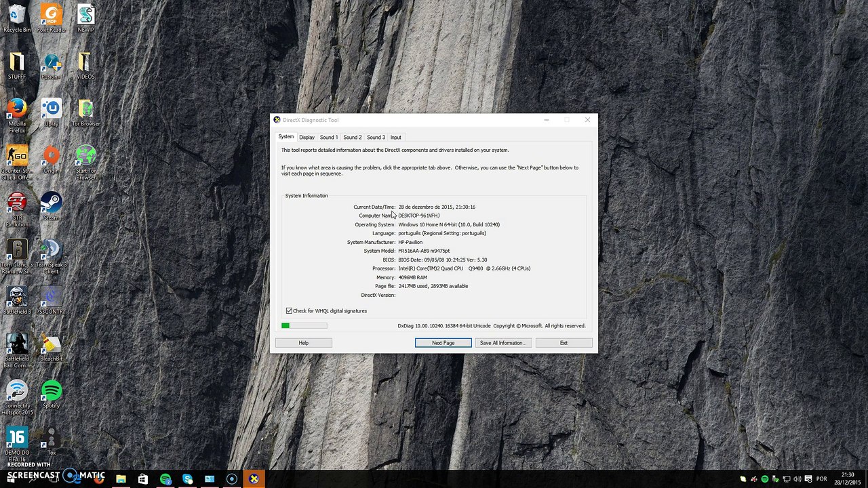Click the POR input language indicator
Viewport: 868px width, 488px height.
coord(822,479)
